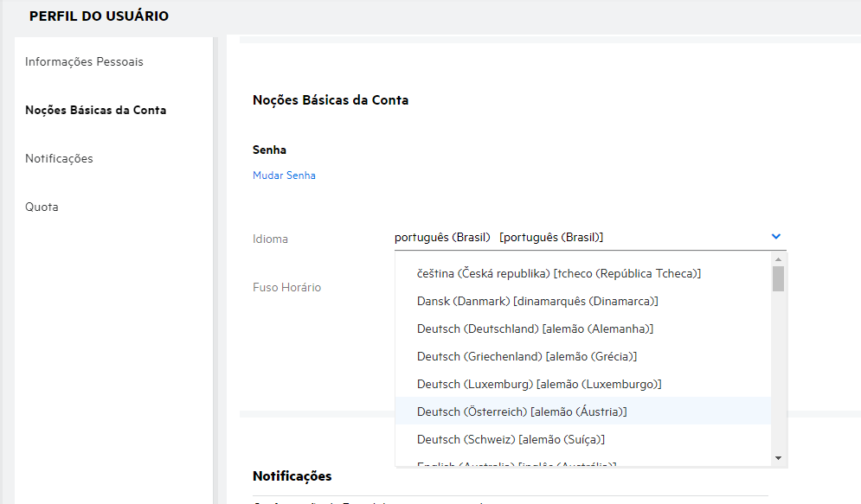Click the Mudar Senha link

pyautogui.click(x=284, y=175)
